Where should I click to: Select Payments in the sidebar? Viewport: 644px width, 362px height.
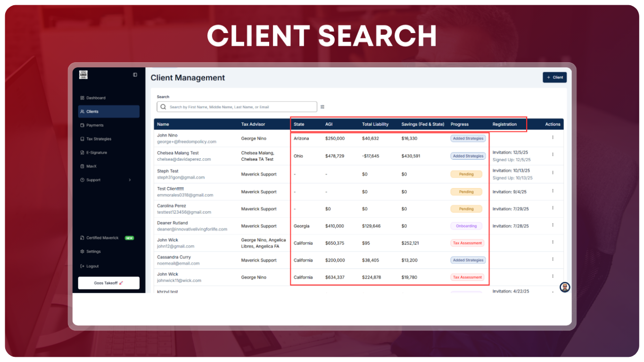(95, 125)
